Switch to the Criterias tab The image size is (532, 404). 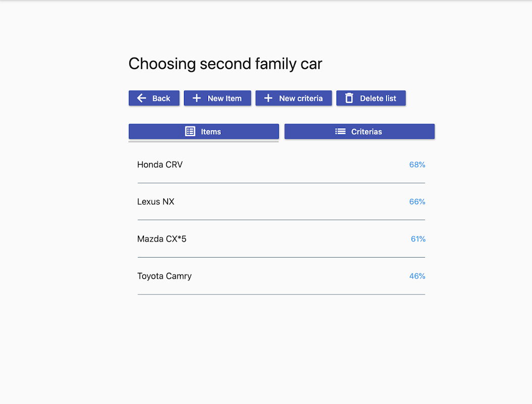click(366, 132)
